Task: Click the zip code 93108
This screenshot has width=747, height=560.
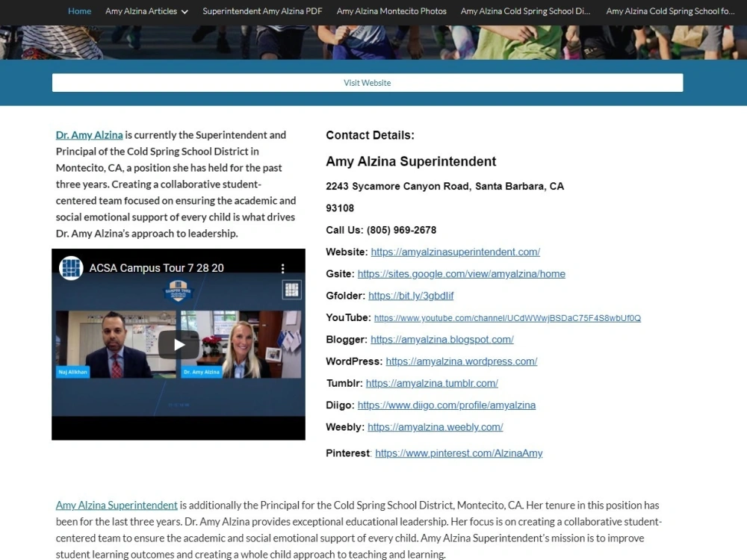Action: click(340, 208)
